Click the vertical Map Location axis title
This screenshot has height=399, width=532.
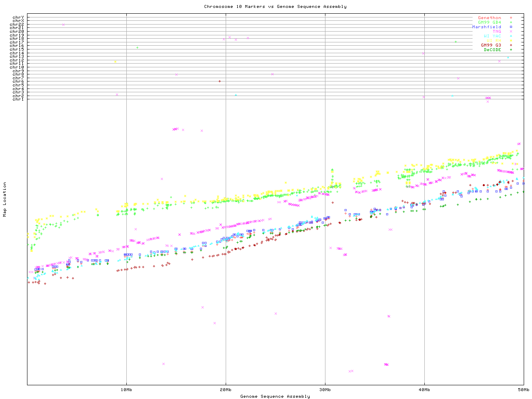tap(5, 199)
